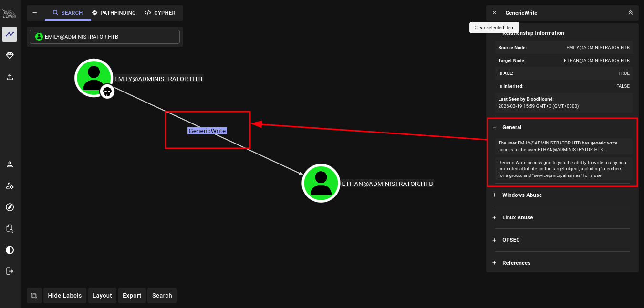Screen dimensions: 644x308
Task: Click the fit-graph crop icon button
Action: point(34,296)
